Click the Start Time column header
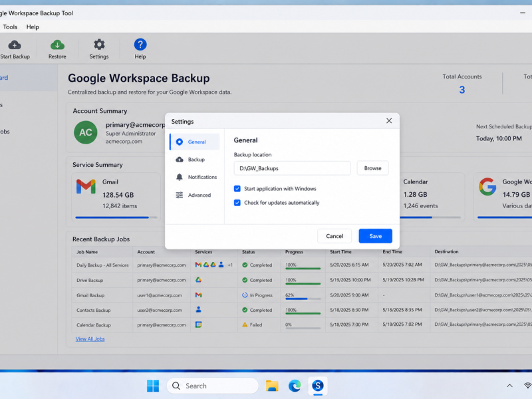Image resolution: width=532 pixels, height=399 pixels. [x=340, y=252]
